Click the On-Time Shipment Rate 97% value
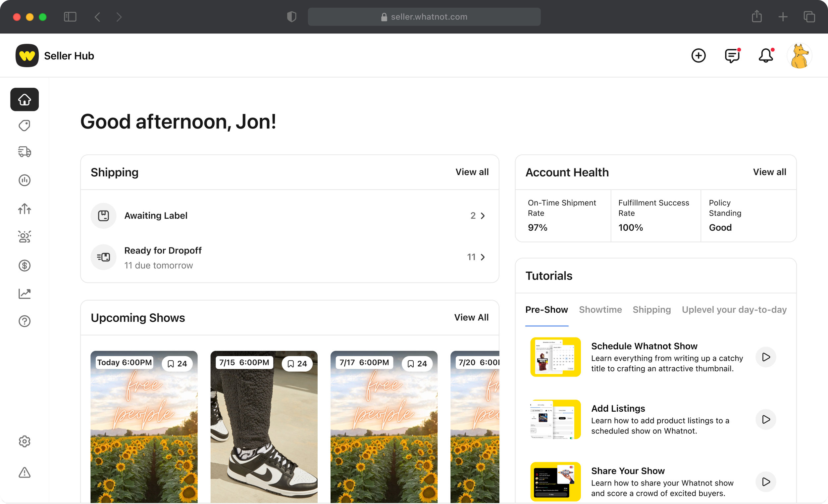 click(x=537, y=228)
